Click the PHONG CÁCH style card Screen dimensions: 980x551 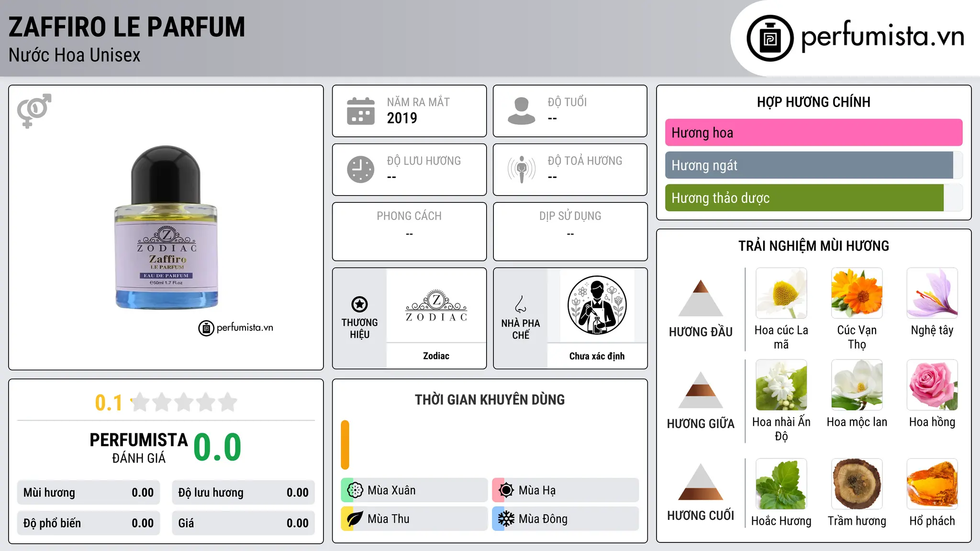click(409, 231)
